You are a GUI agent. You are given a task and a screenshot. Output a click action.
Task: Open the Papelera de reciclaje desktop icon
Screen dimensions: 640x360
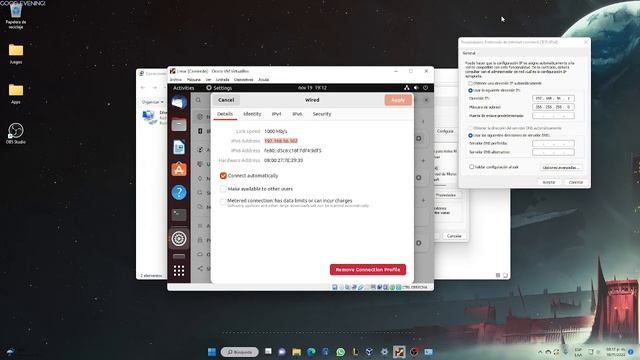click(16, 16)
